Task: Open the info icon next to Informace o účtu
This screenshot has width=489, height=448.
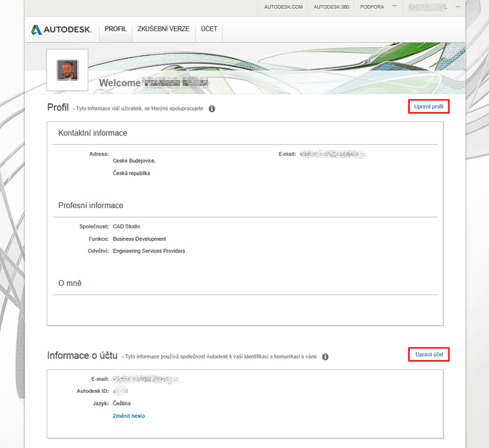Action: 325,356
